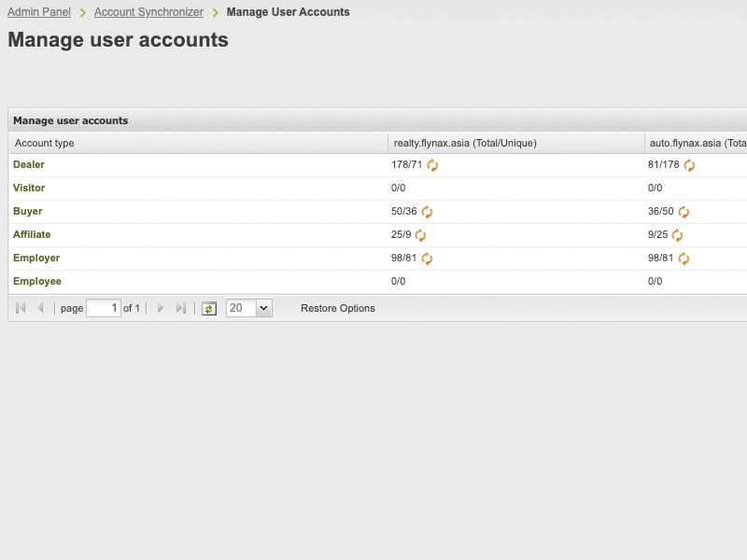Viewport: 747px width, 560px height.
Task: Click Buyer sync icon under realty.flynax.asia
Action: point(427,212)
